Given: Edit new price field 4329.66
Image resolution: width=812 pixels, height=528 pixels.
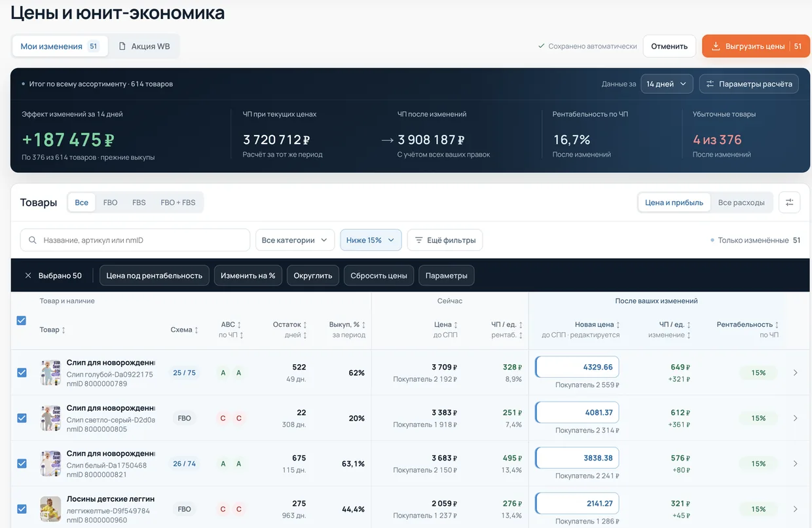Looking at the screenshot, I should click(x=577, y=367).
